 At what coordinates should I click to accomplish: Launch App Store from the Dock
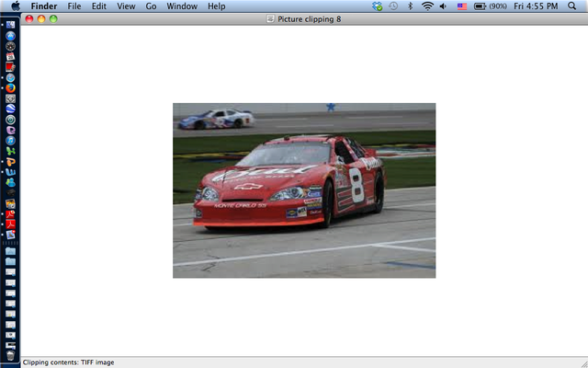pos(10,36)
